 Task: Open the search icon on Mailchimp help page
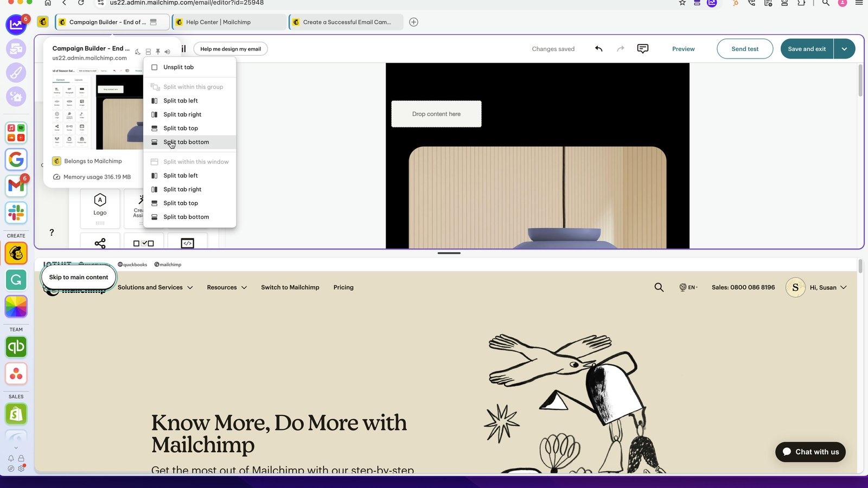coord(659,287)
